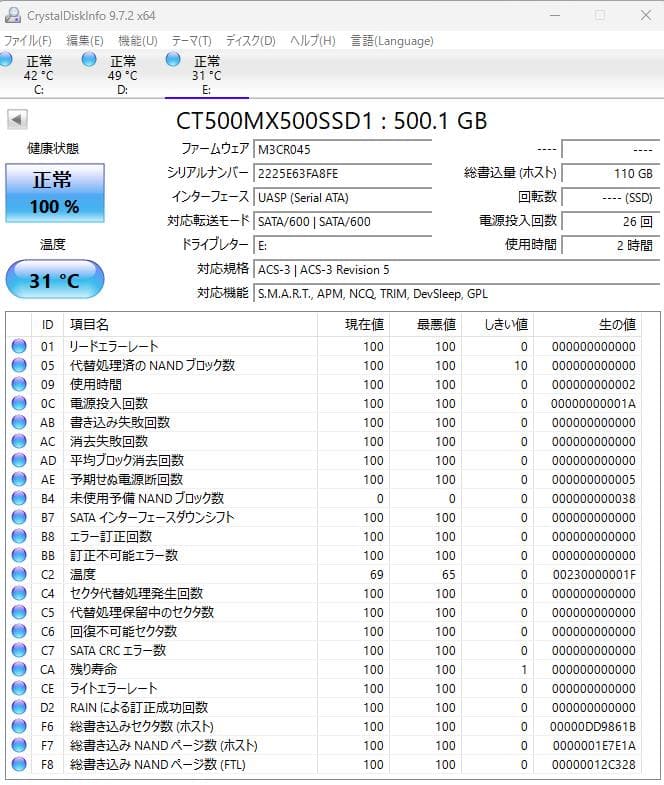
Task: Select drive E: tab at 31 °C
Action: [x=206, y=75]
